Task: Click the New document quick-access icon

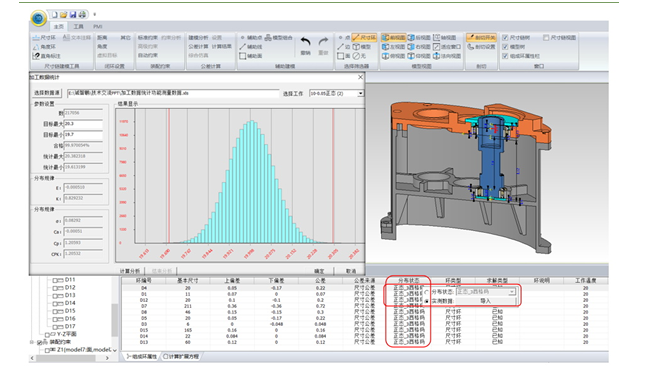Action: [54, 15]
